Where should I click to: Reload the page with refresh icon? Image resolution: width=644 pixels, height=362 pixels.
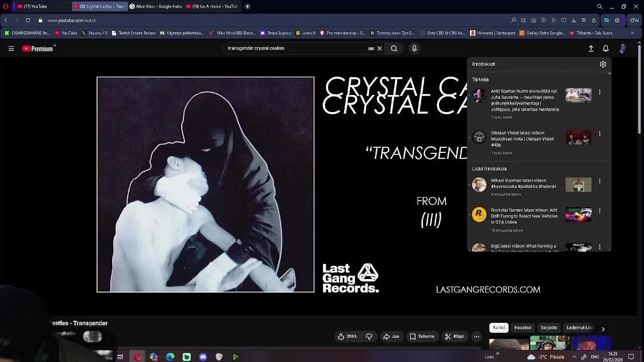(28, 21)
